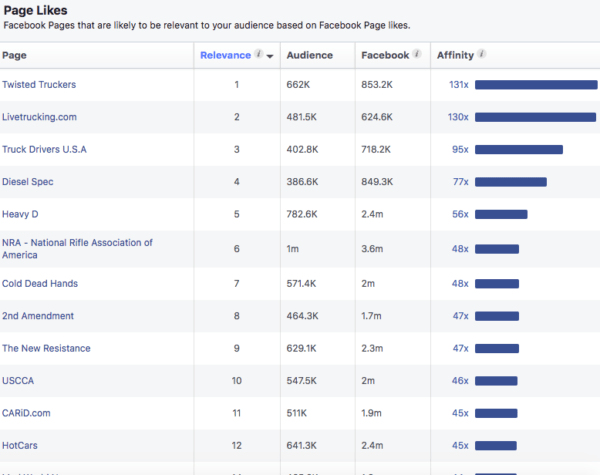The height and width of the screenshot is (475, 600).
Task: Open the Truck Drivers U.S.A link
Action: 44,149
